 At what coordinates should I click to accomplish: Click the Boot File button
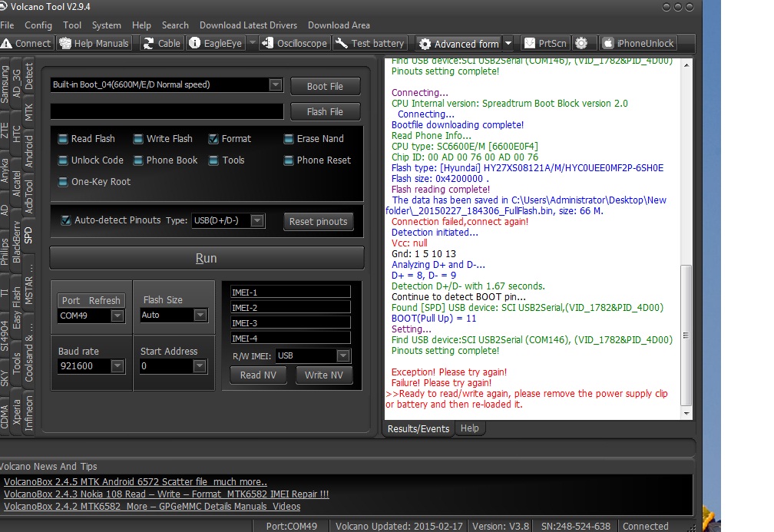pyautogui.click(x=325, y=86)
